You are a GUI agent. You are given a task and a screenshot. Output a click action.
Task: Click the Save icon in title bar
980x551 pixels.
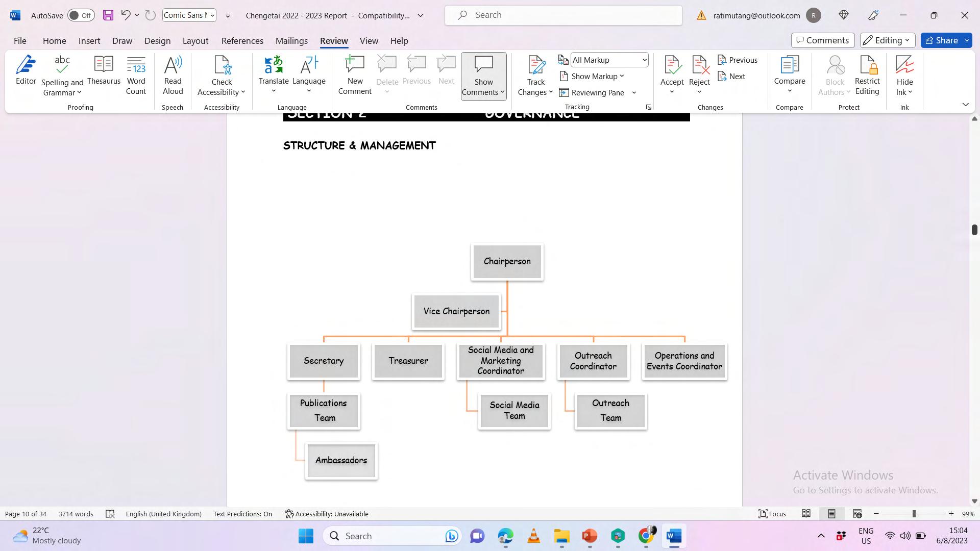click(x=108, y=15)
